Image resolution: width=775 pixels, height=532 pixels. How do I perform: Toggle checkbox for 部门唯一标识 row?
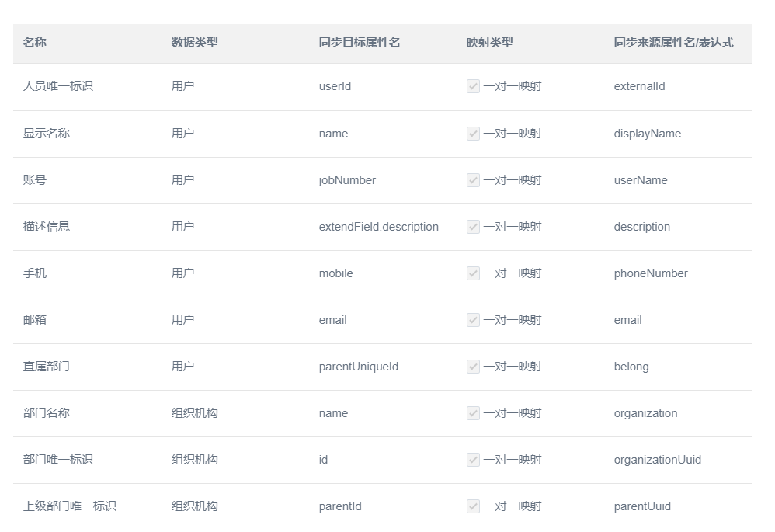click(x=473, y=460)
